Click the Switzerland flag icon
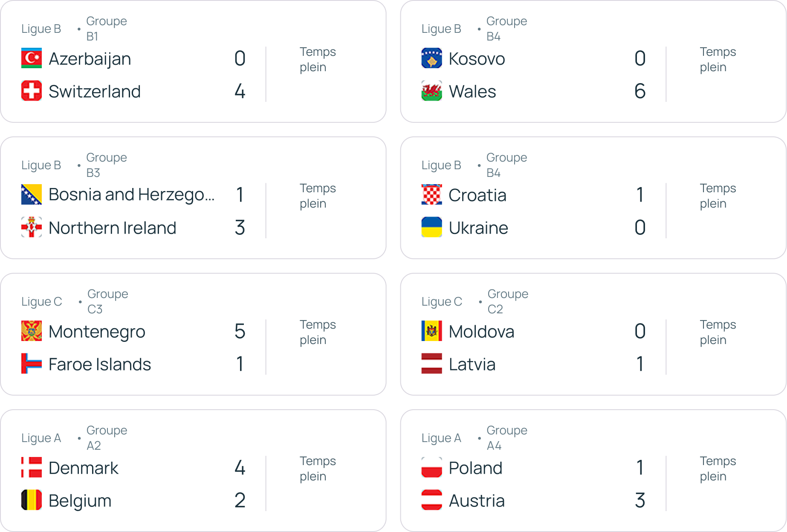787x532 pixels. point(32,91)
